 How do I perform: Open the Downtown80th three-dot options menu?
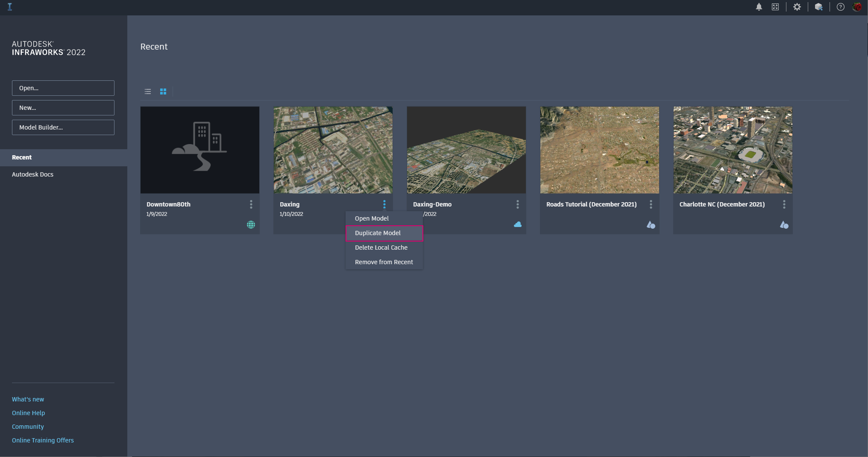point(251,204)
